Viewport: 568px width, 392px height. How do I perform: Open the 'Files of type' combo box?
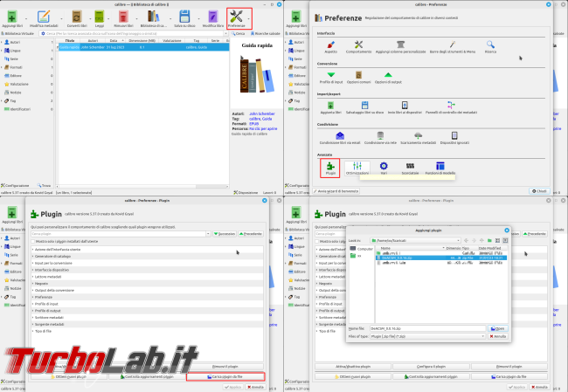pyautogui.click(x=427, y=337)
